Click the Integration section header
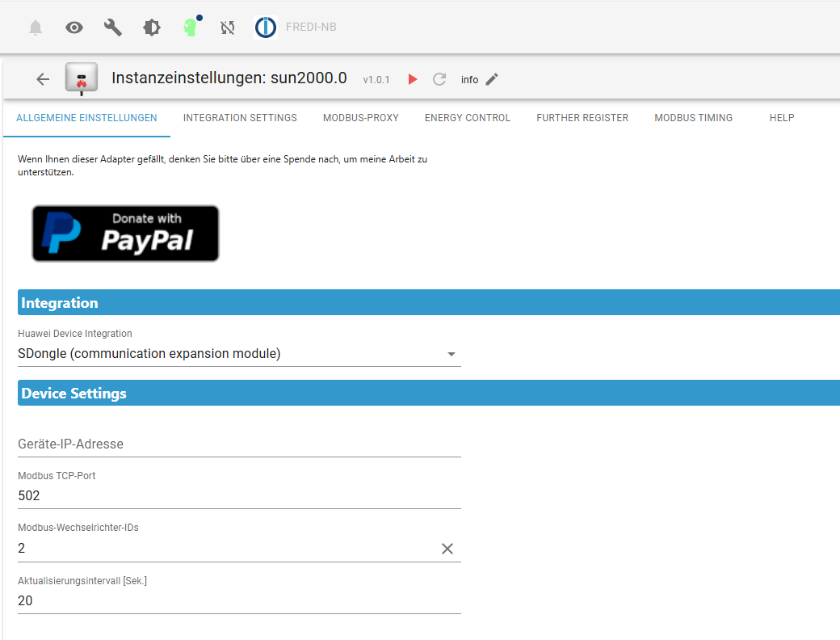 click(x=429, y=302)
